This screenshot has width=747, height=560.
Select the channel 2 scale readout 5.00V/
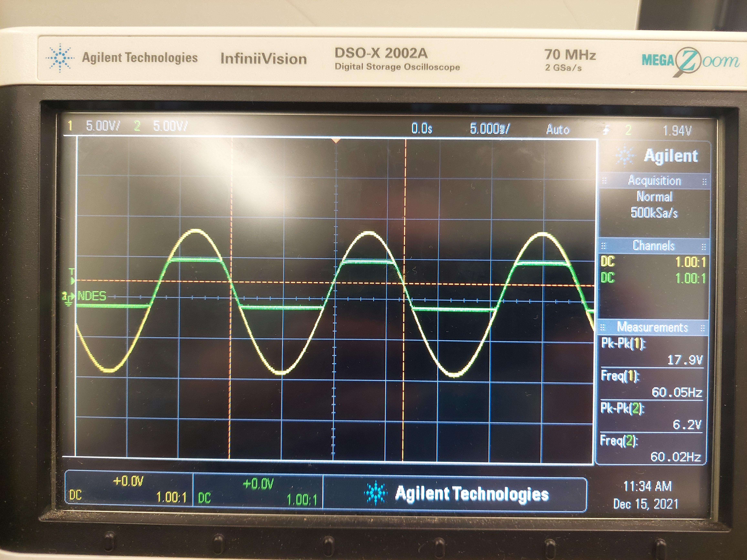pyautogui.click(x=170, y=127)
